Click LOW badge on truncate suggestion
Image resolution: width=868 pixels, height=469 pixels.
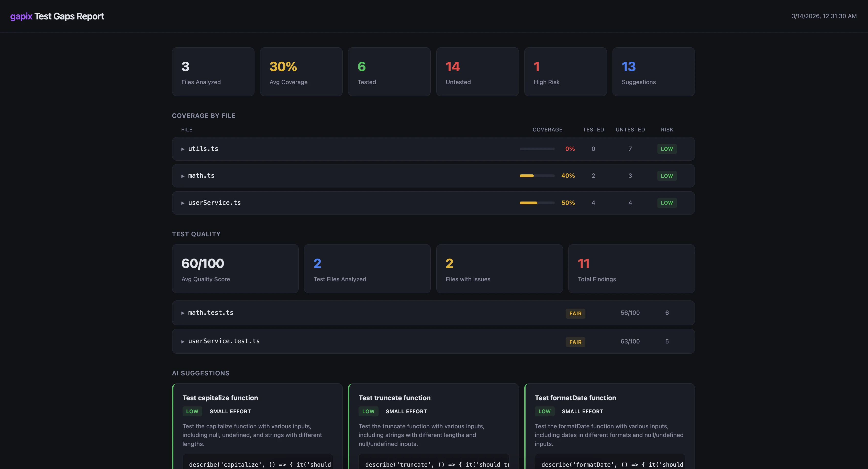coord(368,411)
